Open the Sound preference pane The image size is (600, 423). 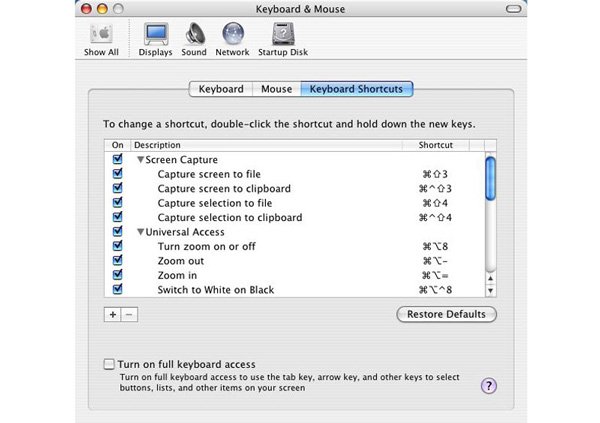(x=194, y=40)
